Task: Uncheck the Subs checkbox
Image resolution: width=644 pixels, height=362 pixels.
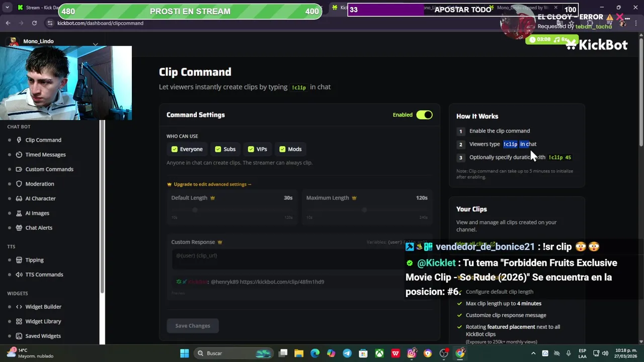Action: click(x=218, y=149)
